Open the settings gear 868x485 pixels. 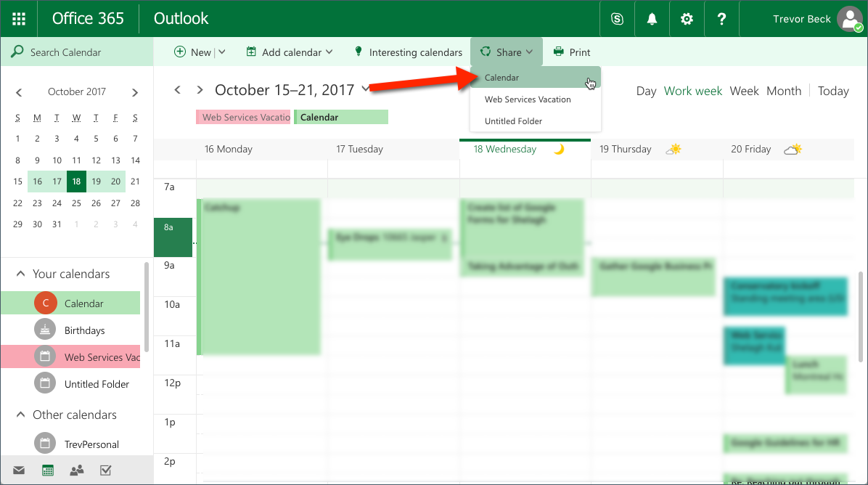(x=687, y=19)
